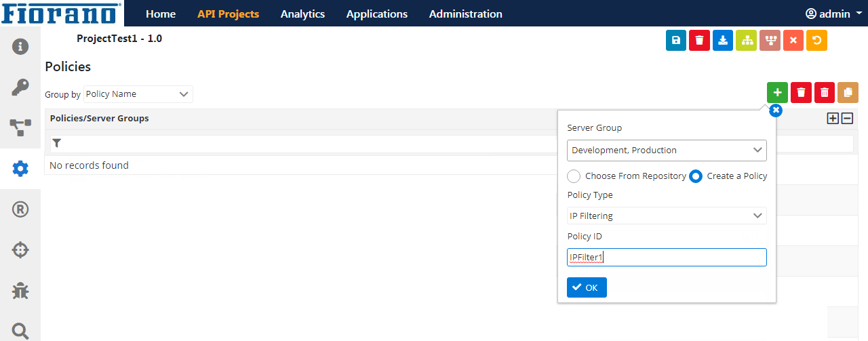Image resolution: width=868 pixels, height=341 pixels.
Task: Open the Server Group dropdown
Action: coord(667,151)
